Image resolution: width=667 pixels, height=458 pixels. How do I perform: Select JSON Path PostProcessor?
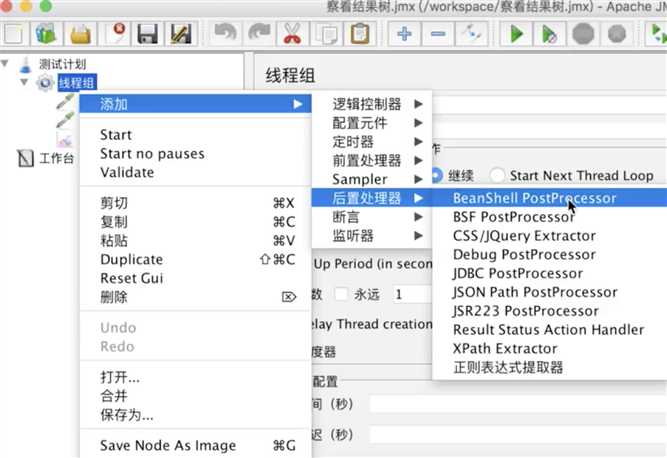(550, 292)
